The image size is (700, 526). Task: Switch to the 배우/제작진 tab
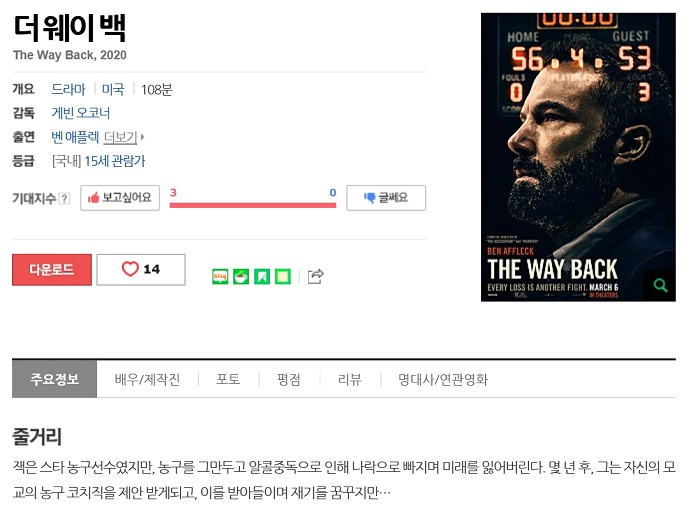point(147,380)
